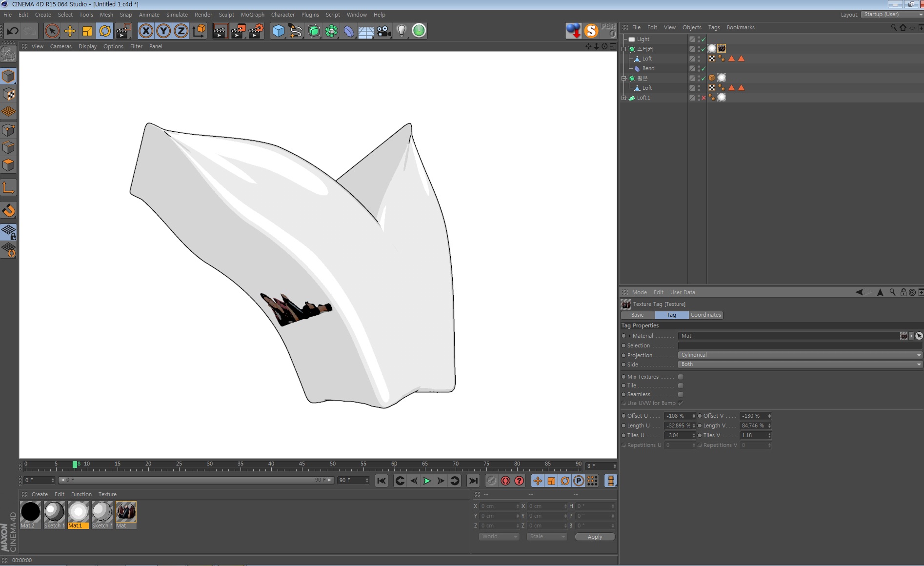Click the Material link field
This screenshot has width=924, height=566.
(x=788, y=336)
